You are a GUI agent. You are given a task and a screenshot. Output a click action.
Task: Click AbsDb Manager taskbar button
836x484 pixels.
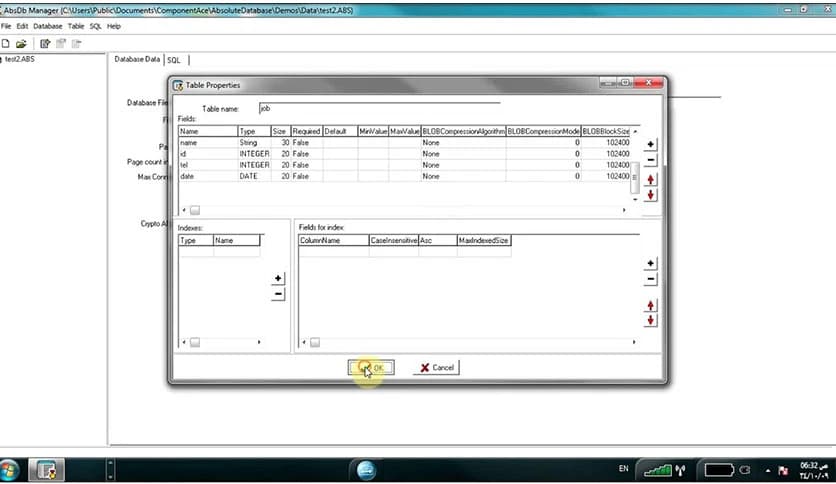(46, 470)
